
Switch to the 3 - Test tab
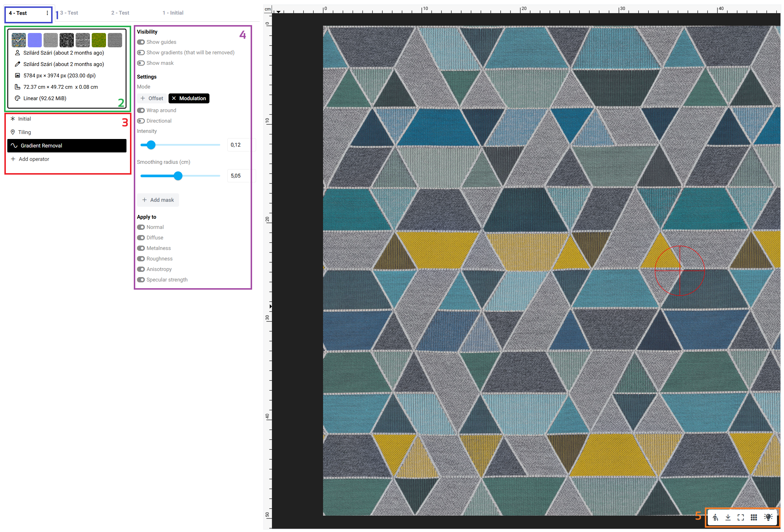[x=69, y=13]
